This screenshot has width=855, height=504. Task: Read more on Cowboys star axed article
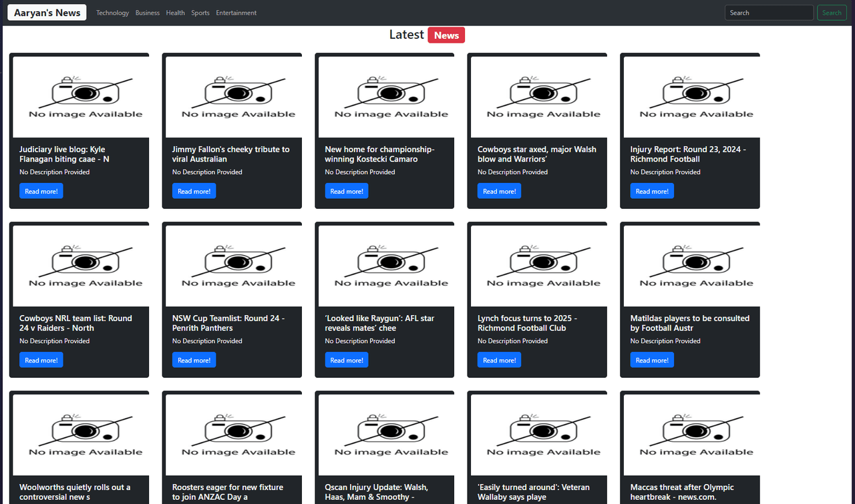pyautogui.click(x=499, y=192)
